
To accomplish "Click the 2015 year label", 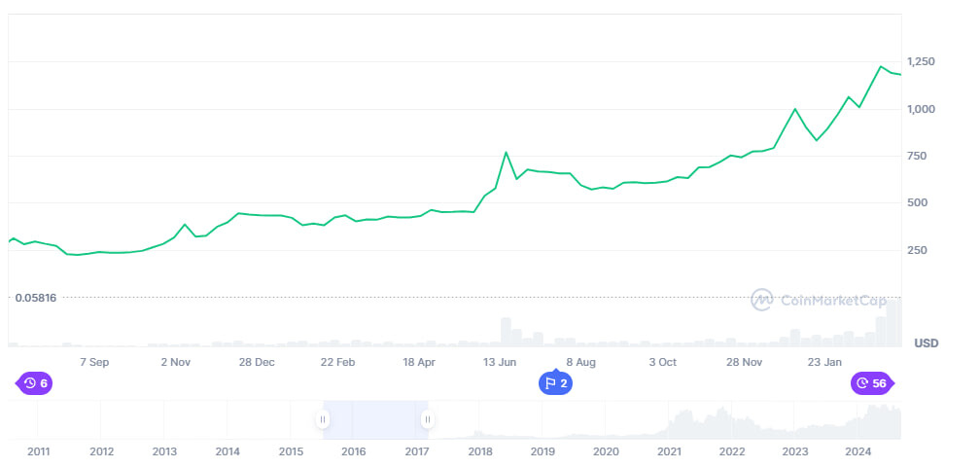I will (291, 451).
